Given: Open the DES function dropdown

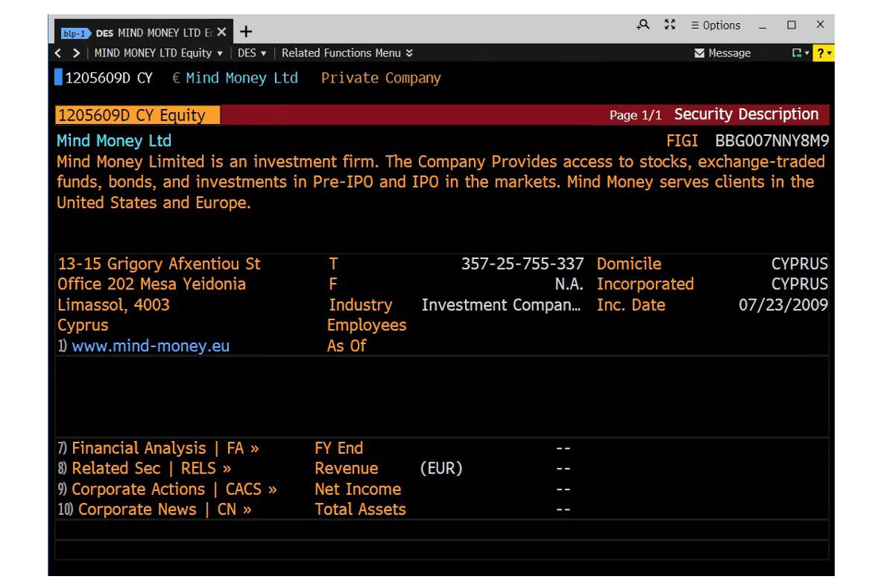Looking at the screenshot, I should 251,53.
